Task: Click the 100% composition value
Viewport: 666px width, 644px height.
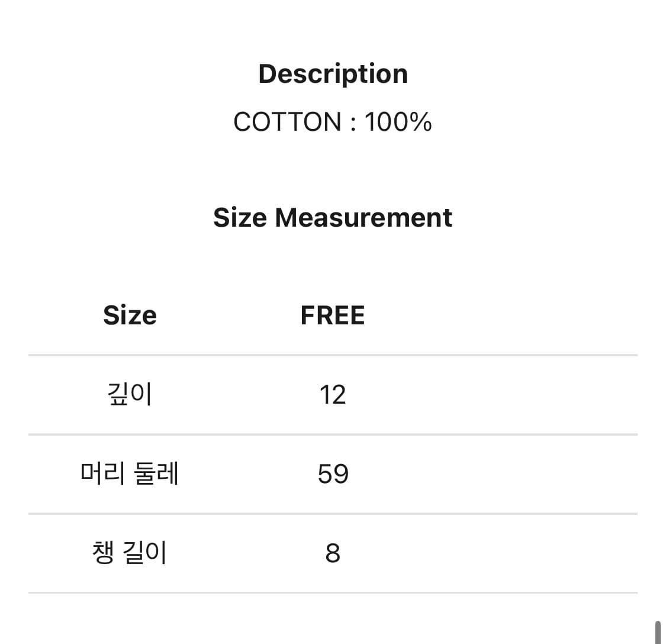Action: pos(398,122)
